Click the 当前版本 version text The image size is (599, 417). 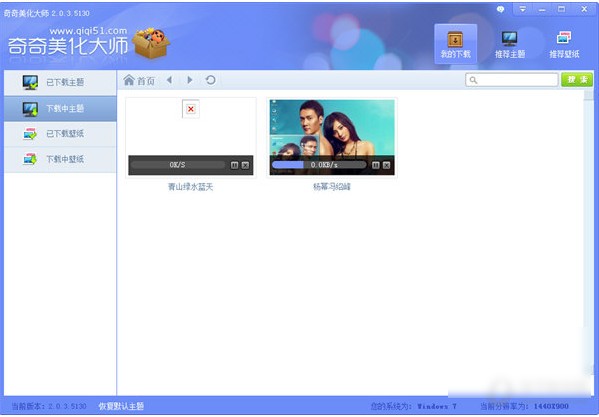click(49, 406)
